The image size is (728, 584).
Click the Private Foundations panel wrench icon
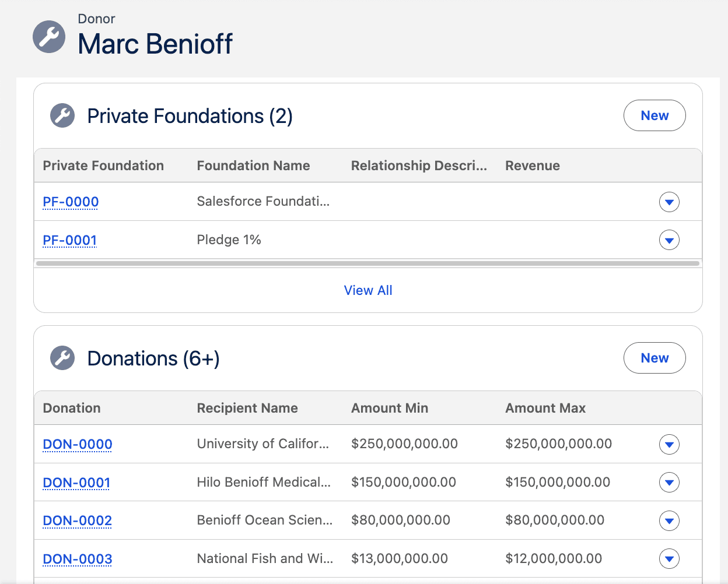pos(62,115)
